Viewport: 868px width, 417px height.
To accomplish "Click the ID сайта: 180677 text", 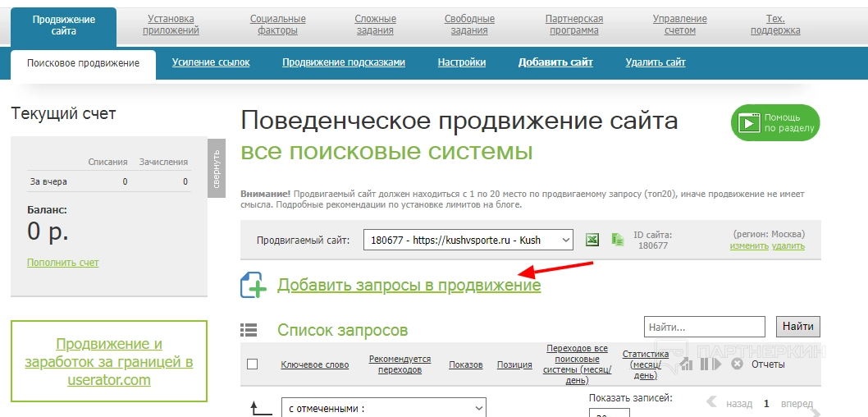I will pyautogui.click(x=653, y=240).
